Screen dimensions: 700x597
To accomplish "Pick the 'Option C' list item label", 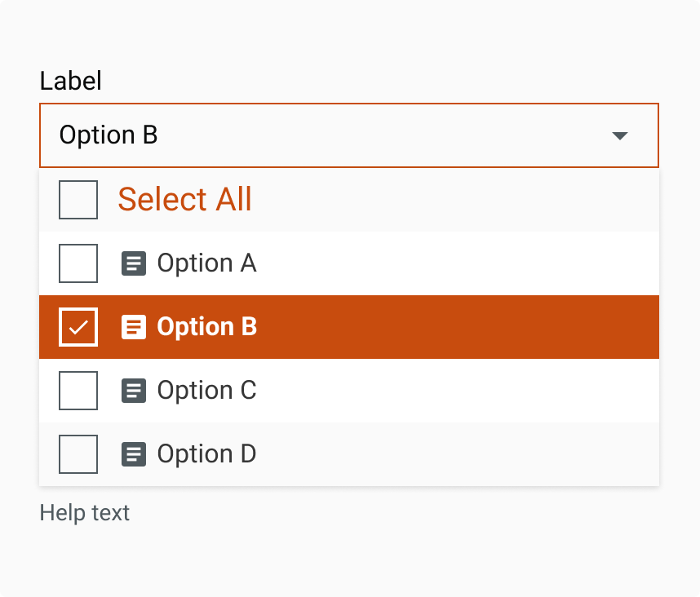I will pos(206,391).
